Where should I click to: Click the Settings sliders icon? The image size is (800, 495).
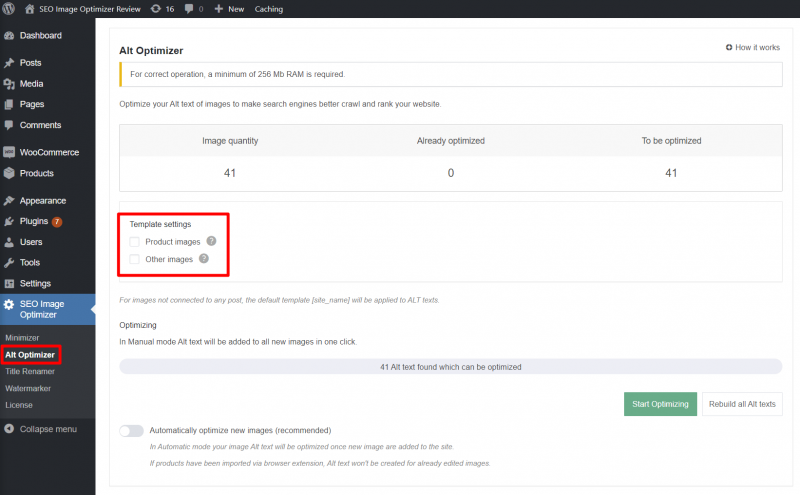9,283
